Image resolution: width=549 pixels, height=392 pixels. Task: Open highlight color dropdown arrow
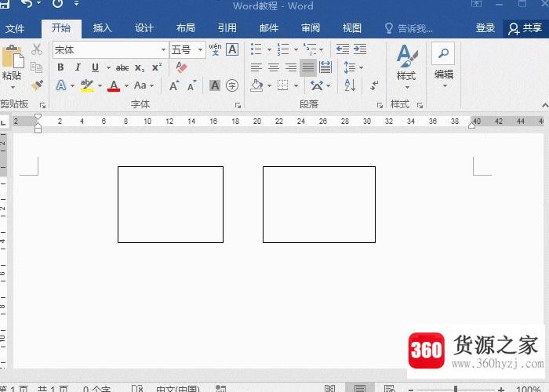pyautogui.click(x=100, y=85)
